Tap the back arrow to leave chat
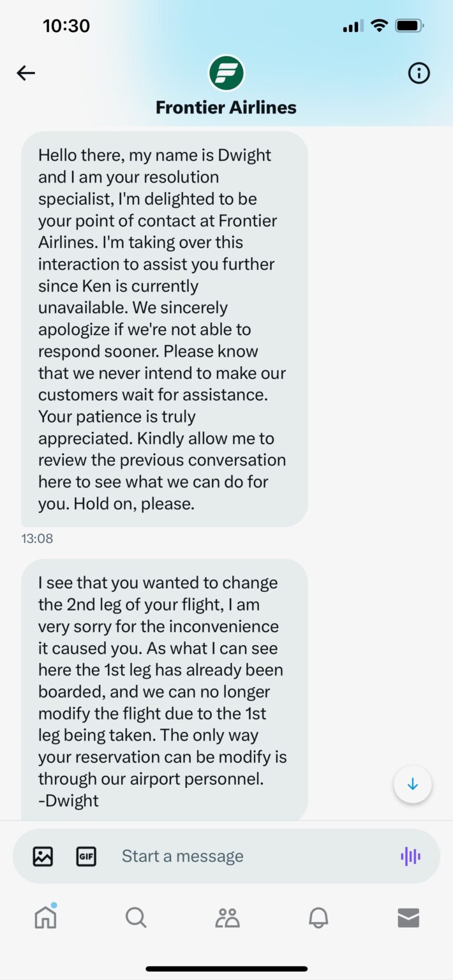Screen dimensions: 453x980 (26, 73)
